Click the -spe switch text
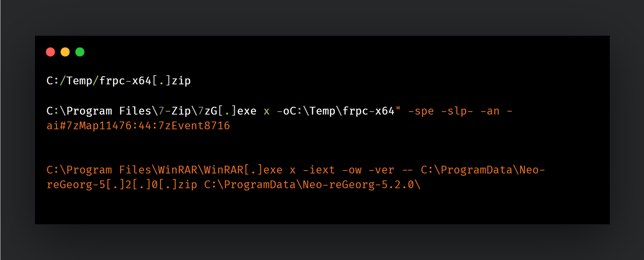This screenshot has height=260, width=644. (x=421, y=111)
